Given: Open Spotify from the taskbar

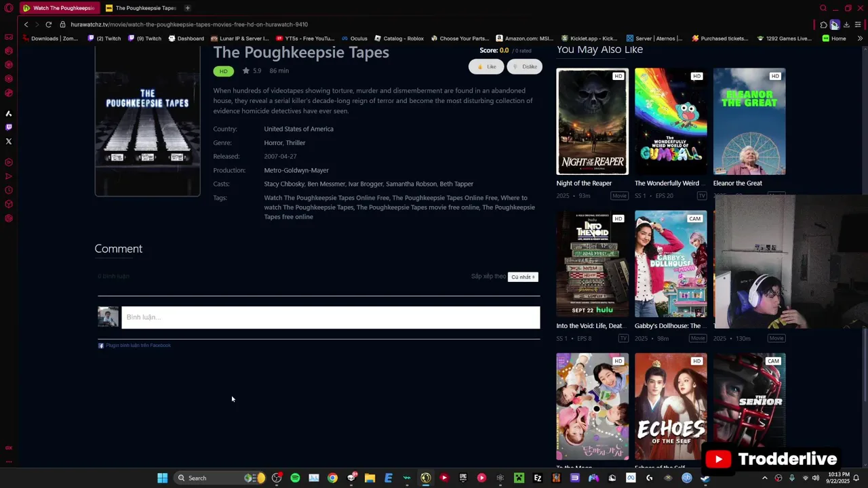Looking at the screenshot, I should pyautogui.click(x=295, y=478).
